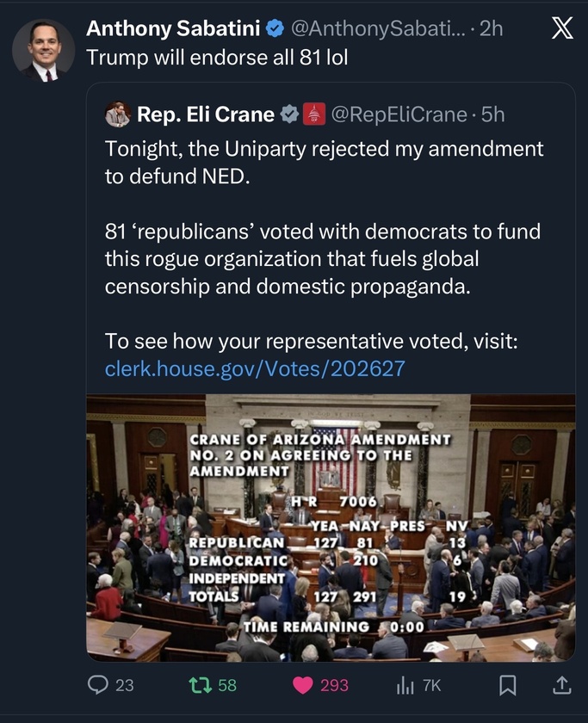Image resolution: width=588 pixels, height=723 pixels.
Task: Open the reply comments icon
Action: click(99, 684)
